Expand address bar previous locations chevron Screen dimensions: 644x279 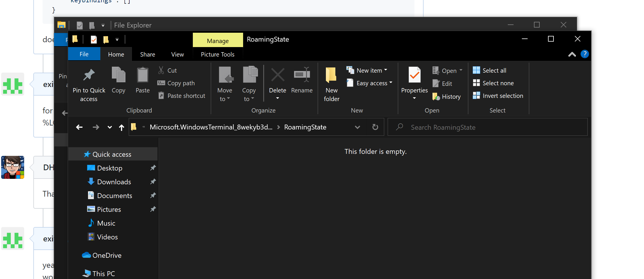357,127
